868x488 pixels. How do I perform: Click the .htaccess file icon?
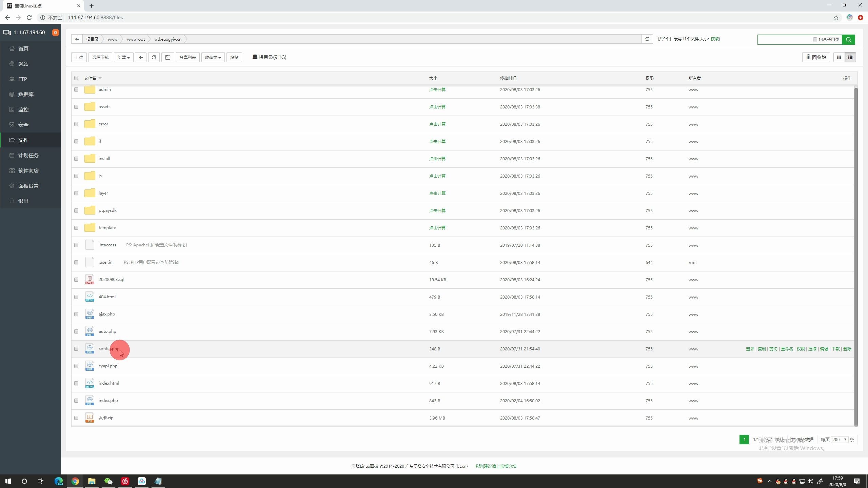click(90, 245)
